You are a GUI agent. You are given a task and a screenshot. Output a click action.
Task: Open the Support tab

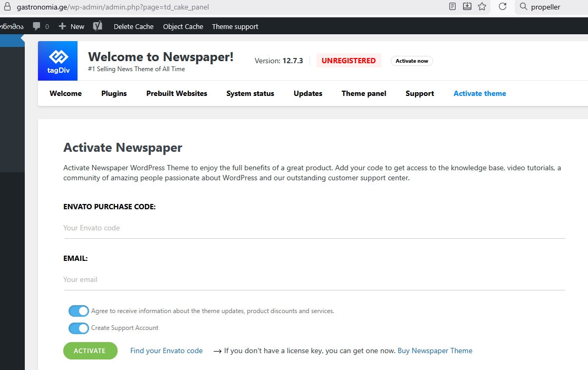pyautogui.click(x=420, y=93)
